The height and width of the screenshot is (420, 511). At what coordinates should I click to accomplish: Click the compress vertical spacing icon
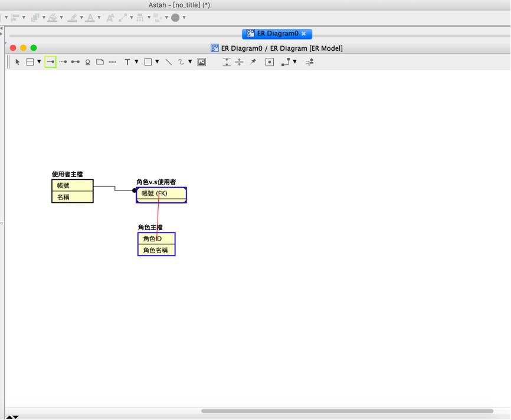[x=239, y=62]
